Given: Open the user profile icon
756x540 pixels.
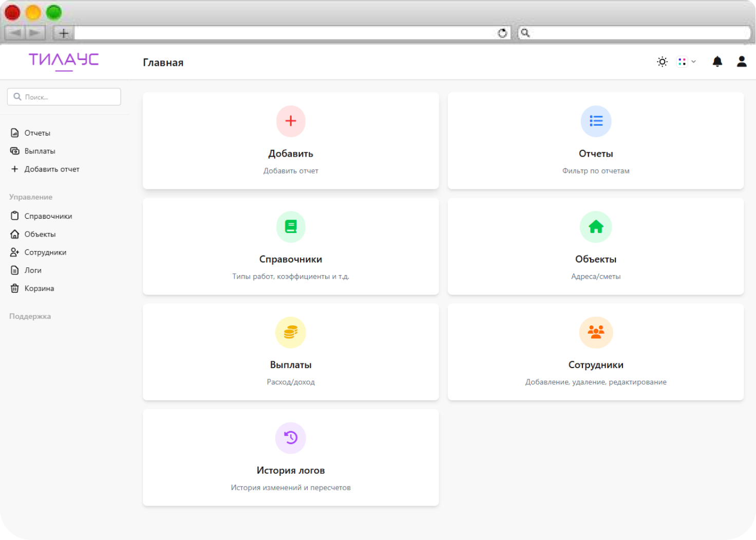Looking at the screenshot, I should pyautogui.click(x=742, y=62).
